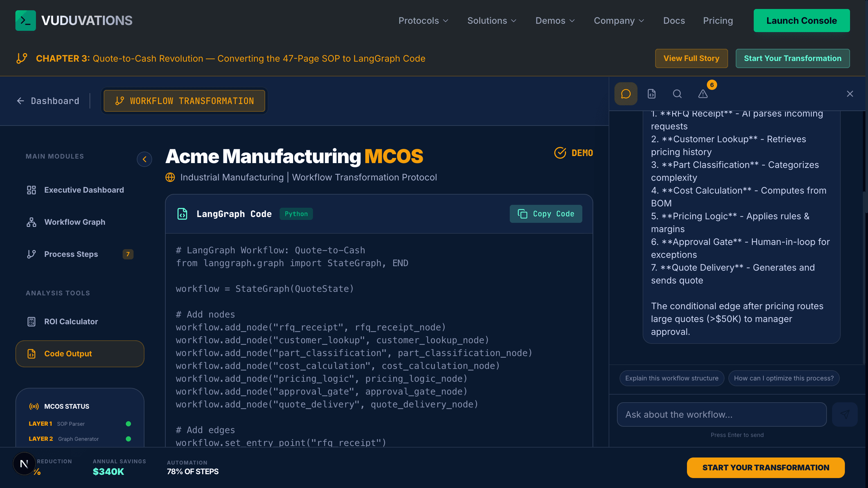
Task: Open the warnings icon with badge 6
Action: 703,94
